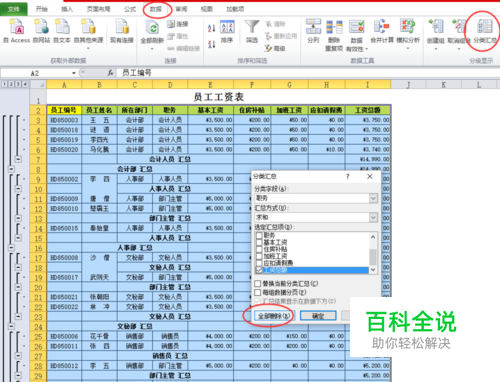This screenshot has width=500, height=382.
Task: Switch to the 视图 View tab
Action: click(x=207, y=9)
